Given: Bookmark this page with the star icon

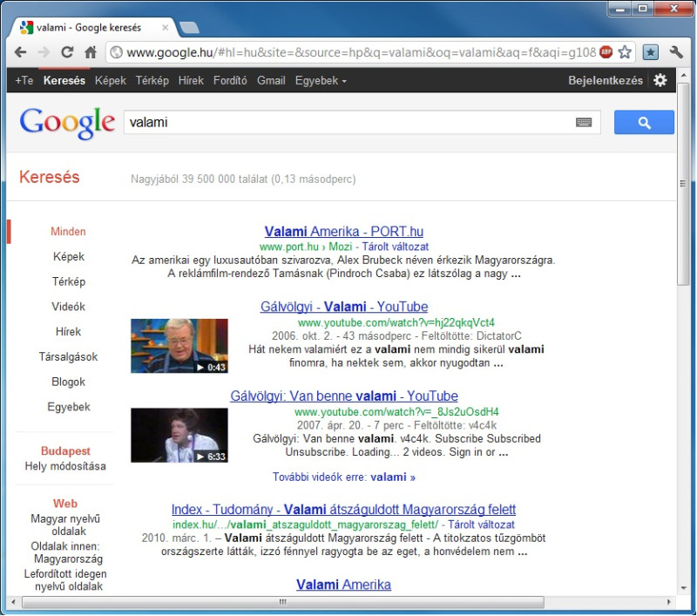Looking at the screenshot, I should point(625,52).
